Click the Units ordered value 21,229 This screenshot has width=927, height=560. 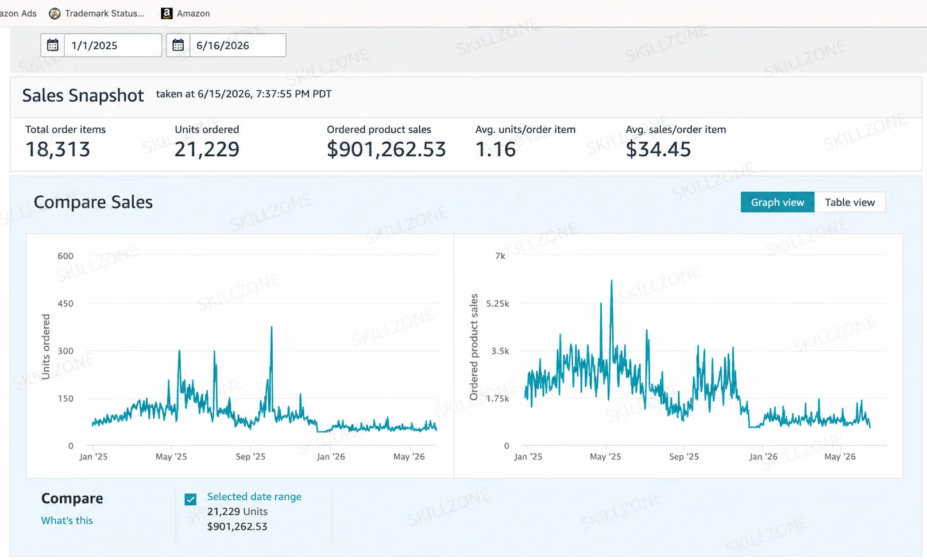pyautogui.click(x=207, y=149)
